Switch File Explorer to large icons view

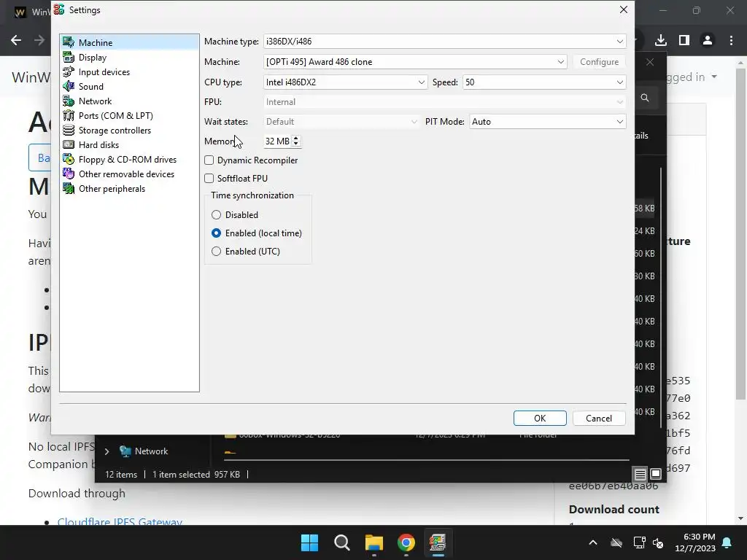pyautogui.click(x=656, y=474)
